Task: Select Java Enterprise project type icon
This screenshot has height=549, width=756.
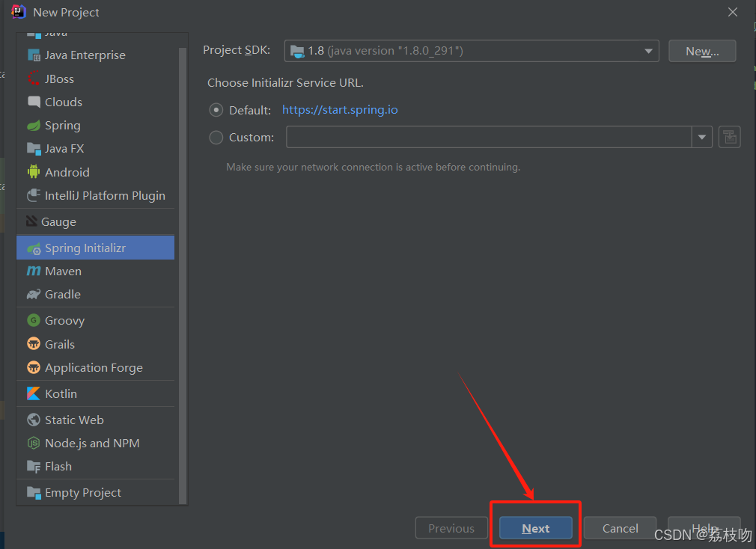Action: [34, 55]
